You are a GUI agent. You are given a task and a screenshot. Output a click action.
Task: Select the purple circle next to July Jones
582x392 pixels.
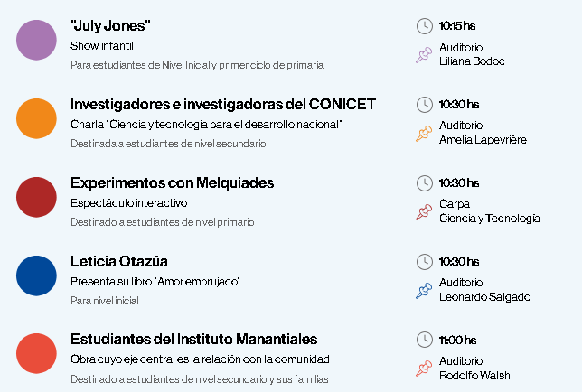tap(36, 40)
